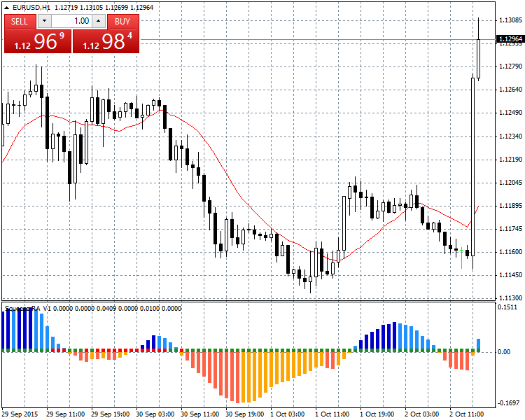Click the SELL button
This screenshot has width=525, height=420.
20,21
